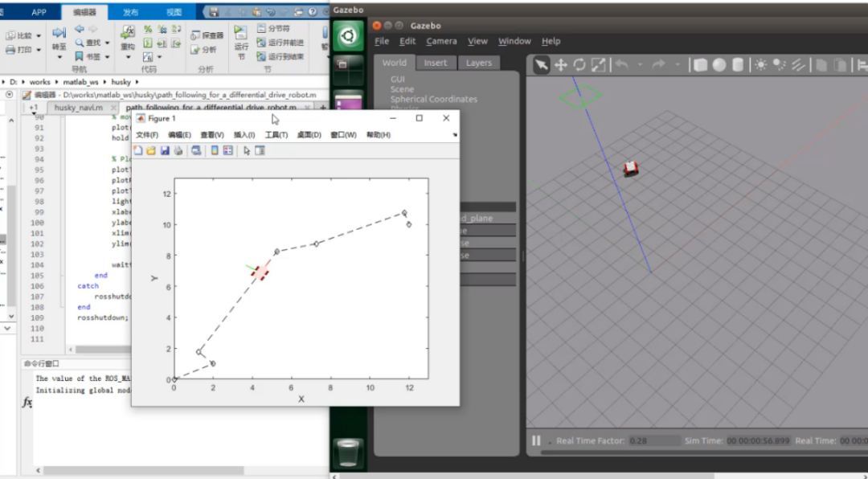The image size is (868, 479).
Task: Click Section Break (分节符) button
Action: click(273, 28)
